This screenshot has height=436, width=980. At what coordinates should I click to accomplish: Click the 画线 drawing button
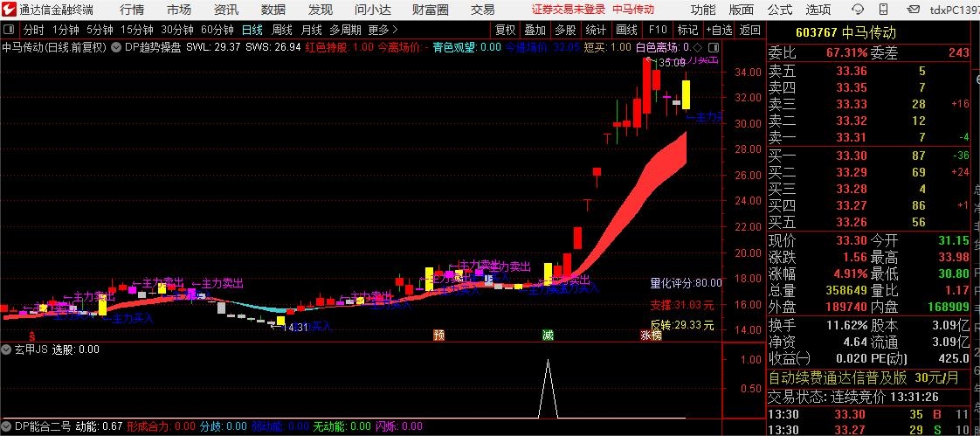point(626,30)
